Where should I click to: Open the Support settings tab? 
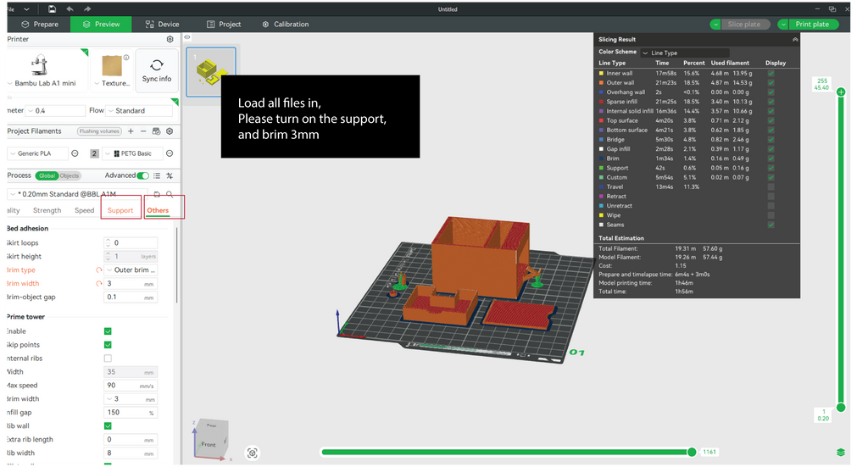[x=120, y=210]
